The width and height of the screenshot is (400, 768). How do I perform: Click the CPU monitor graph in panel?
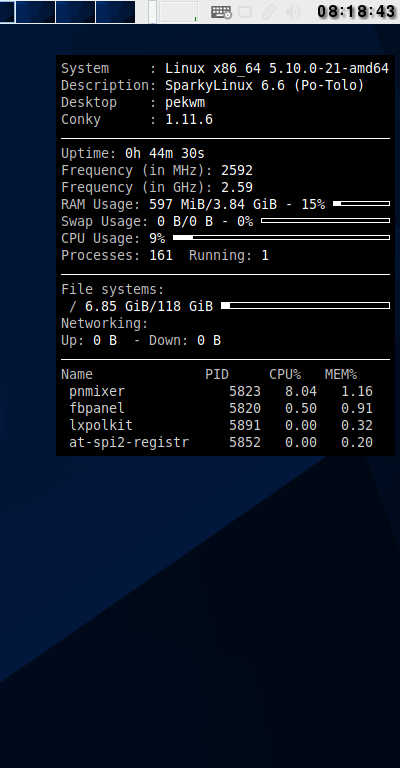(x=178, y=12)
